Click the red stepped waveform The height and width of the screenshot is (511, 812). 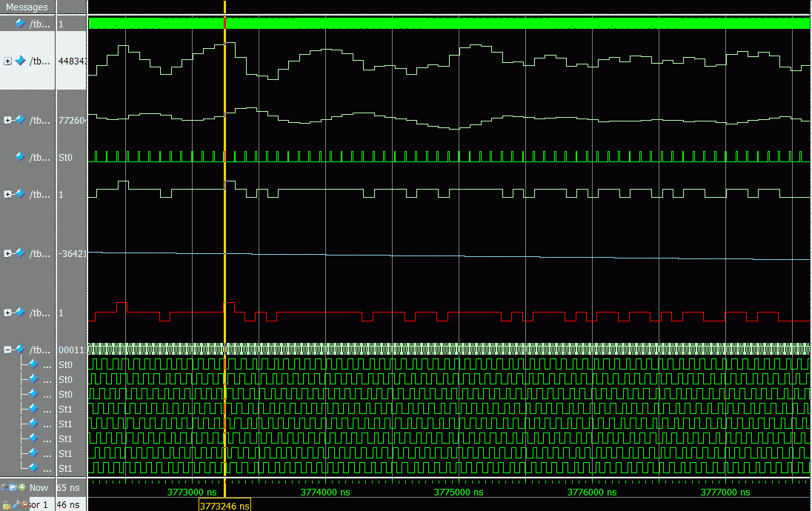pyautogui.click(x=448, y=313)
